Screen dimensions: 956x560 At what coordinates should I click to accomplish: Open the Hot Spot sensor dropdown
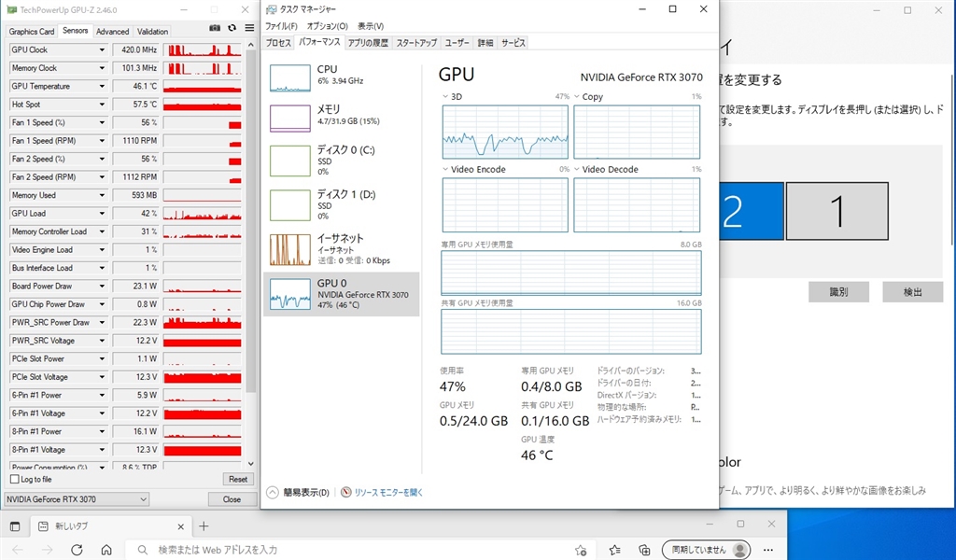point(102,105)
